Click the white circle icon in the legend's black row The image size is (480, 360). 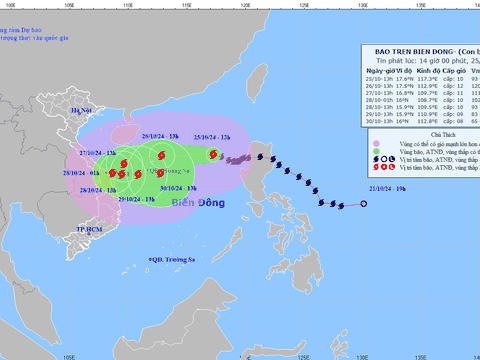click(x=384, y=159)
